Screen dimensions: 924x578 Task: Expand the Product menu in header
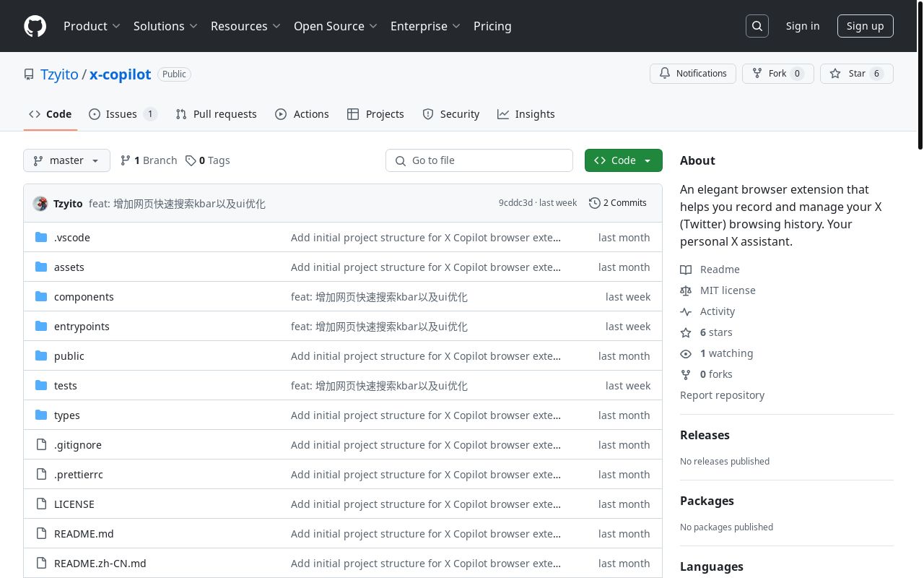click(92, 26)
